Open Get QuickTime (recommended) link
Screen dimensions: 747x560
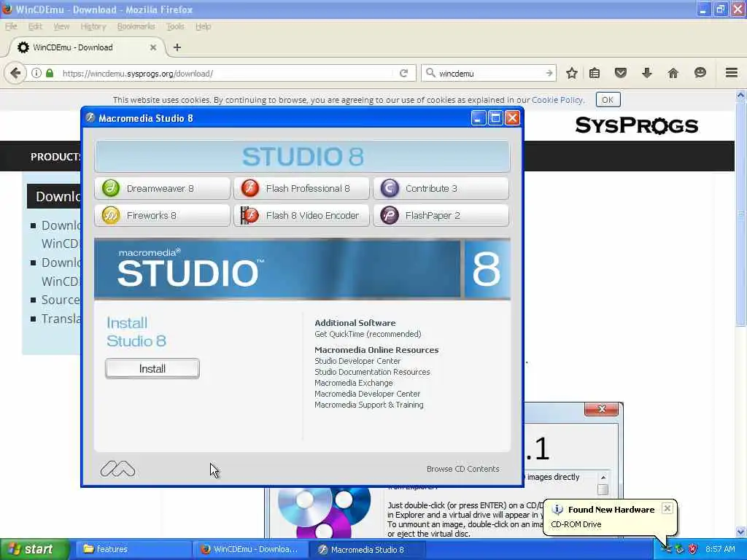pos(368,334)
